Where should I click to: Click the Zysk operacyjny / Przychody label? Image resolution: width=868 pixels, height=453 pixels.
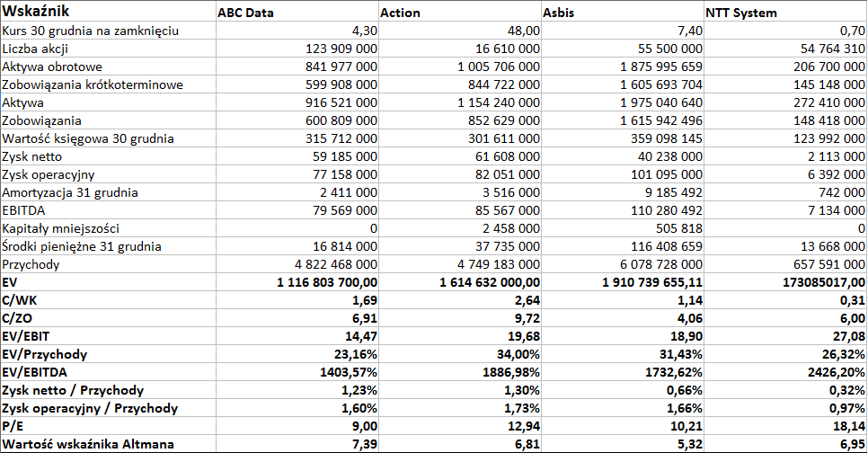click(x=90, y=408)
